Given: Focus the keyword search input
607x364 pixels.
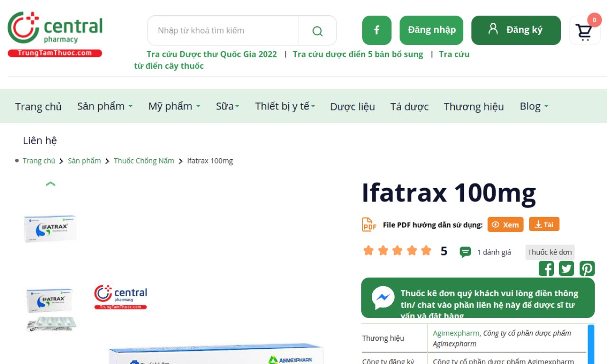Looking at the screenshot, I should 223,31.
